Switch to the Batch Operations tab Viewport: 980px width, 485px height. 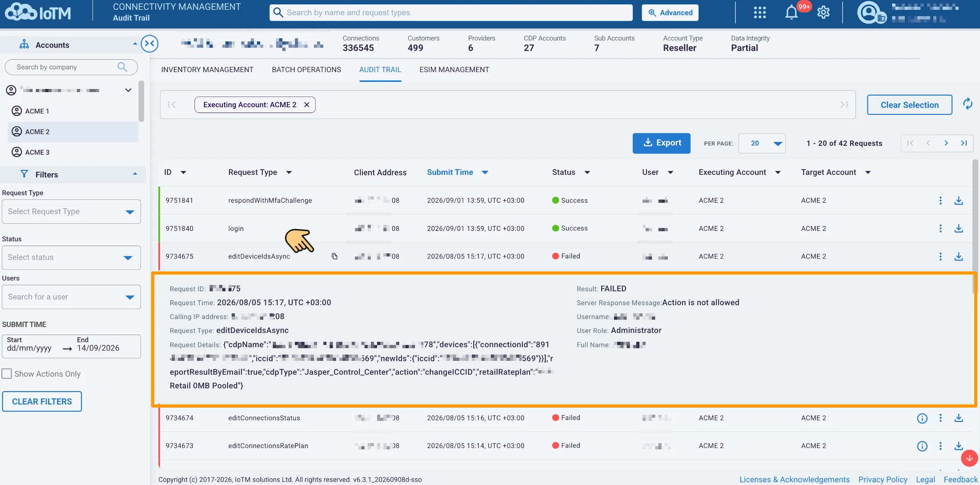click(306, 70)
